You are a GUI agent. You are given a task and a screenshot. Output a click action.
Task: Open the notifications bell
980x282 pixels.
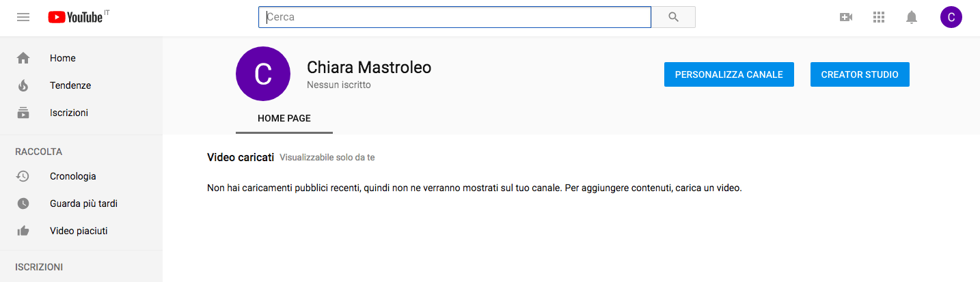[912, 17]
